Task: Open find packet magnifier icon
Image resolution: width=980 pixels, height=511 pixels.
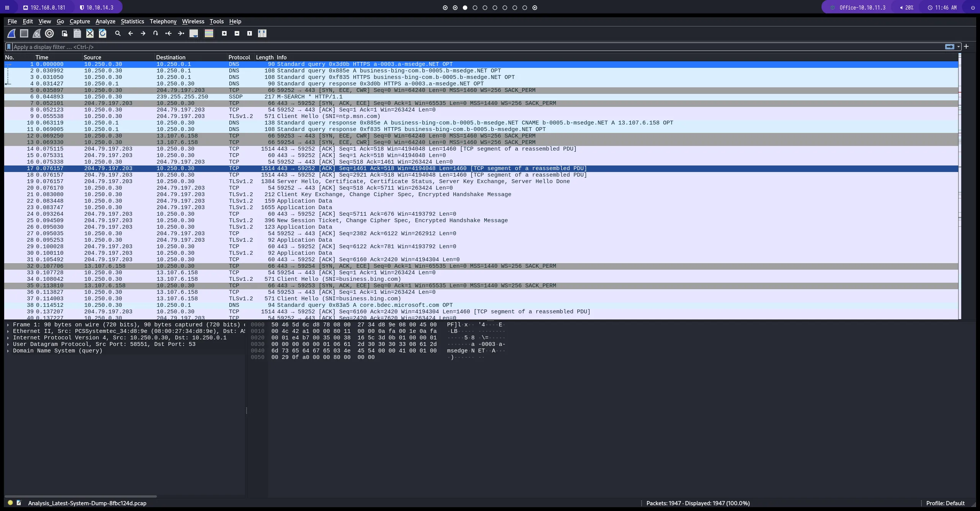Action: pyautogui.click(x=118, y=33)
